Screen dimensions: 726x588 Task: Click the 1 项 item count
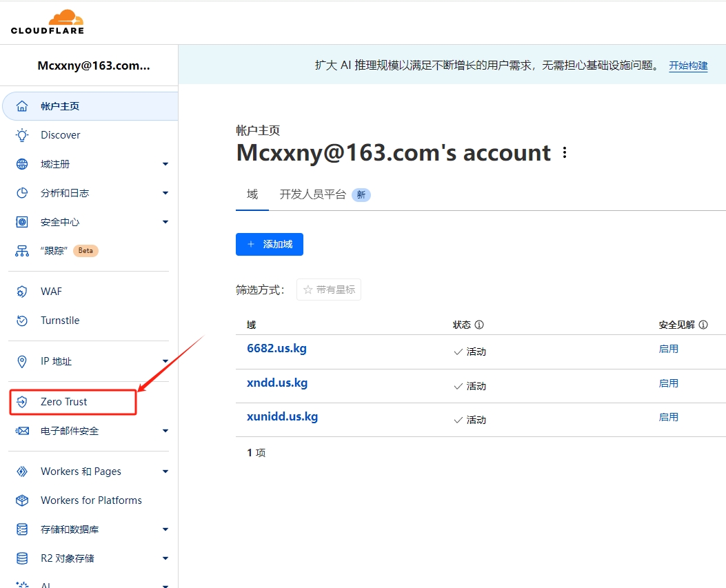coord(256,453)
